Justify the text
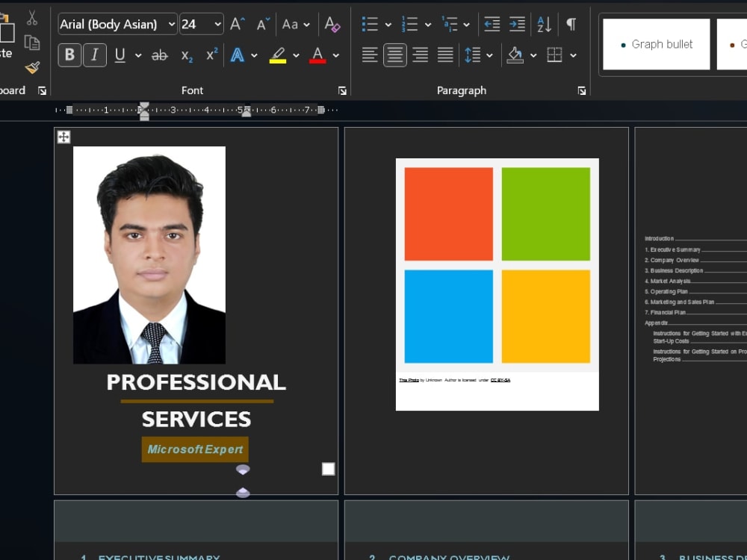This screenshot has width=747, height=560. 445,55
